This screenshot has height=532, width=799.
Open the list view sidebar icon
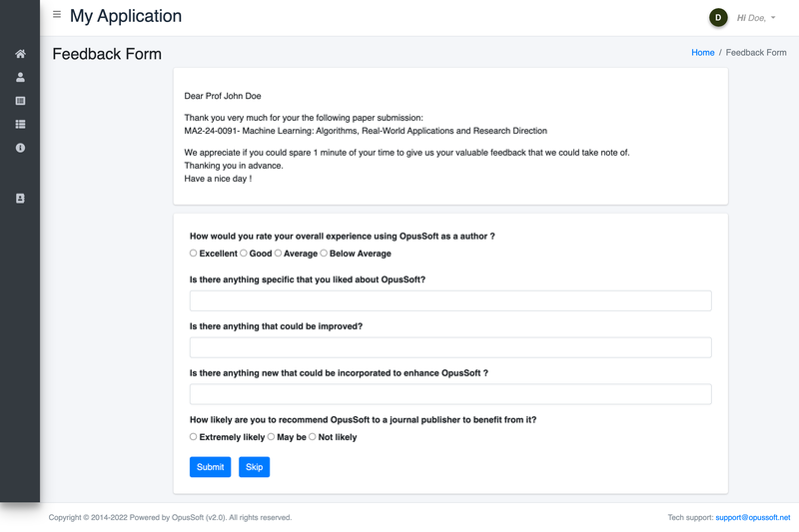click(20, 124)
